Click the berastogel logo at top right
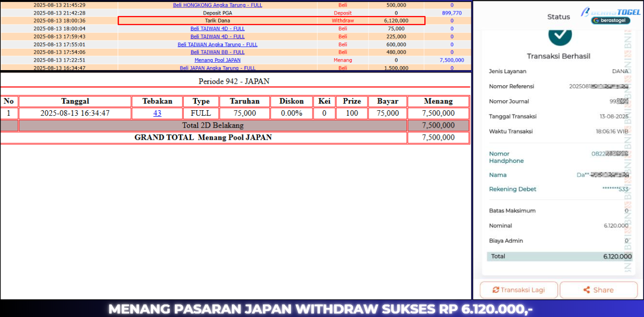The image size is (644, 317). [x=610, y=15]
